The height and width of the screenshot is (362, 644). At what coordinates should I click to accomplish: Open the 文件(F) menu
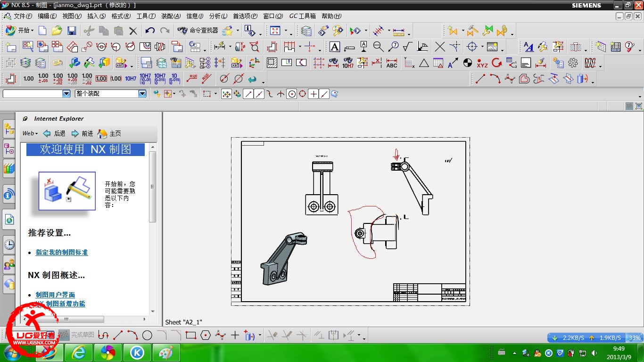(x=23, y=16)
